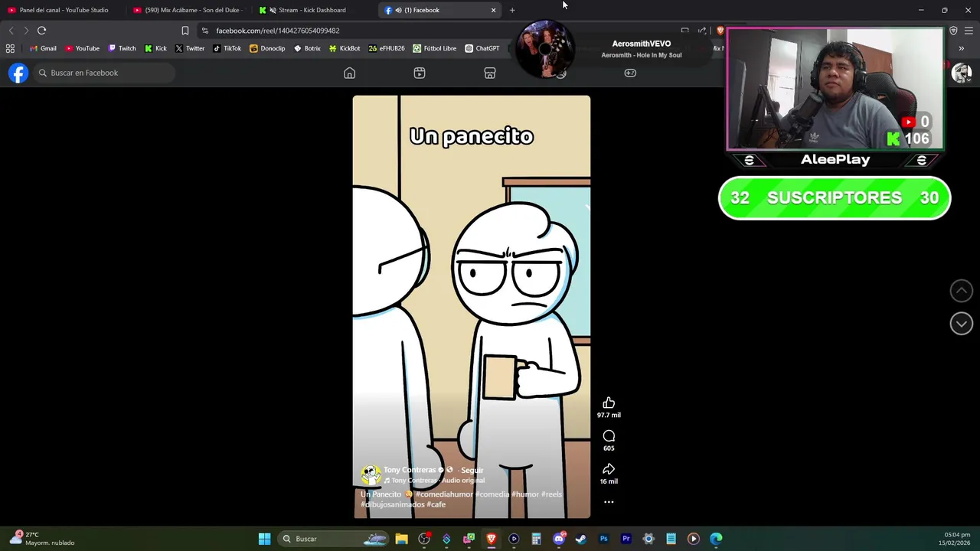Open the Donoclip bookmark
Screen dimensions: 980x551
point(267,48)
